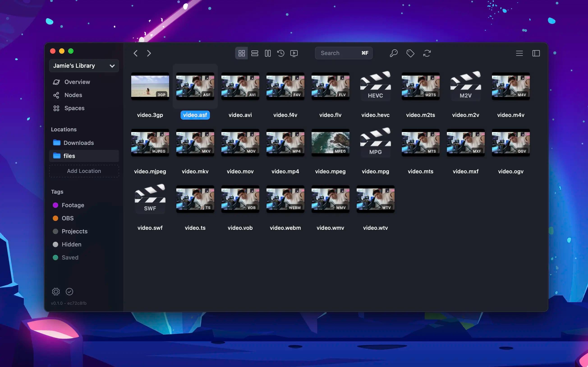Select the Projeccts tag
Image resolution: width=588 pixels, height=367 pixels.
point(84,231)
